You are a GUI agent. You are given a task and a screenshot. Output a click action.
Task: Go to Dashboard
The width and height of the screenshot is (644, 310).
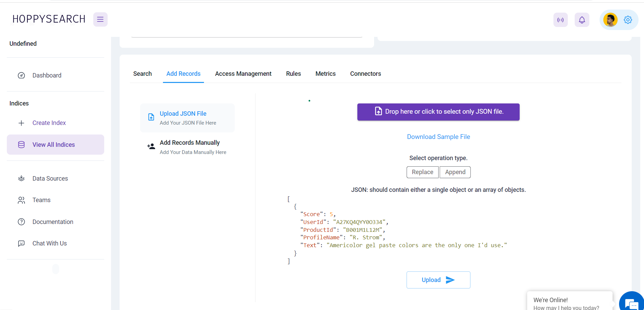click(x=47, y=75)
